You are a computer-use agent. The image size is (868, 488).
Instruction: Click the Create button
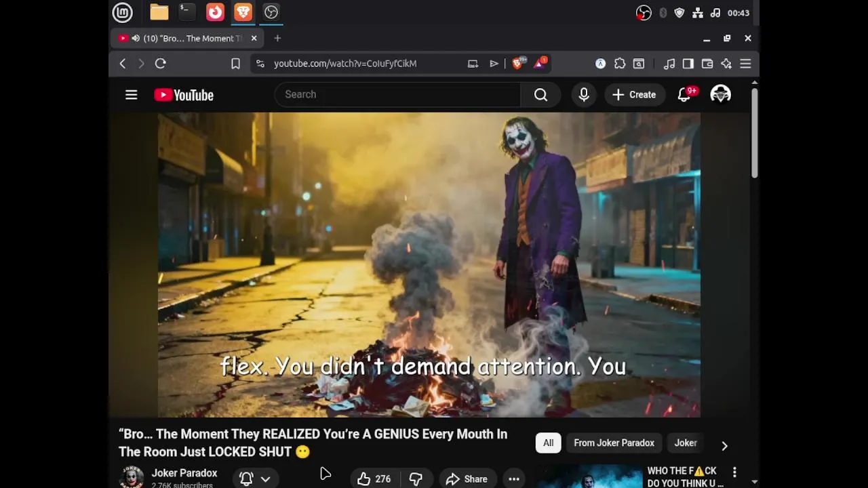pyautogui.click(x=634, y=95)
